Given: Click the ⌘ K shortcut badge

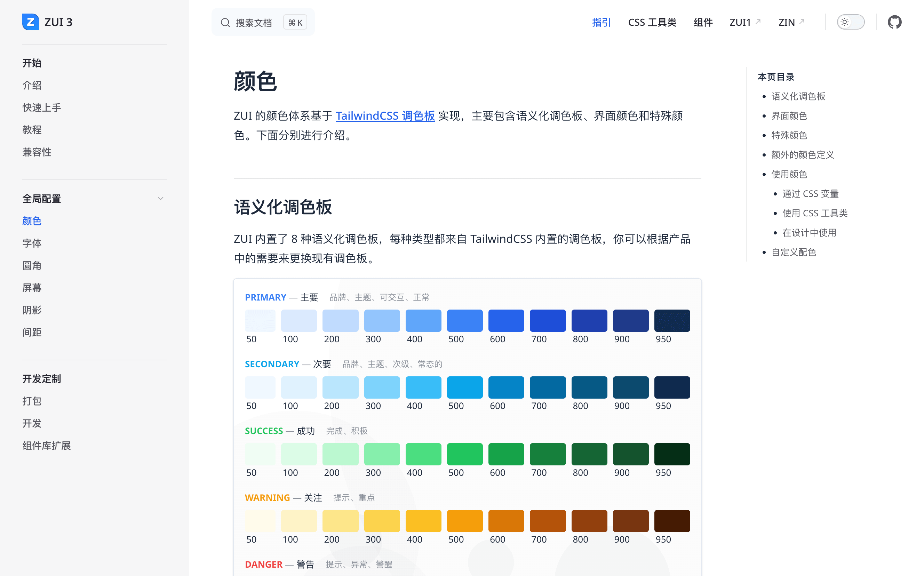Looking at the screenshot, I should (x=295, y=23).
